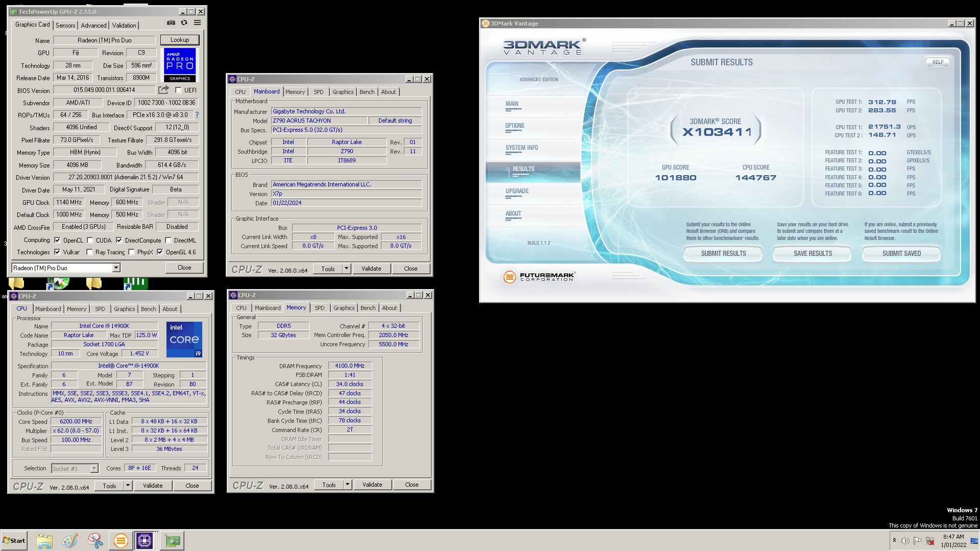Open Windows Explorer from the taskbar
The height and width of the screenshot is (551, 980).
44,540
